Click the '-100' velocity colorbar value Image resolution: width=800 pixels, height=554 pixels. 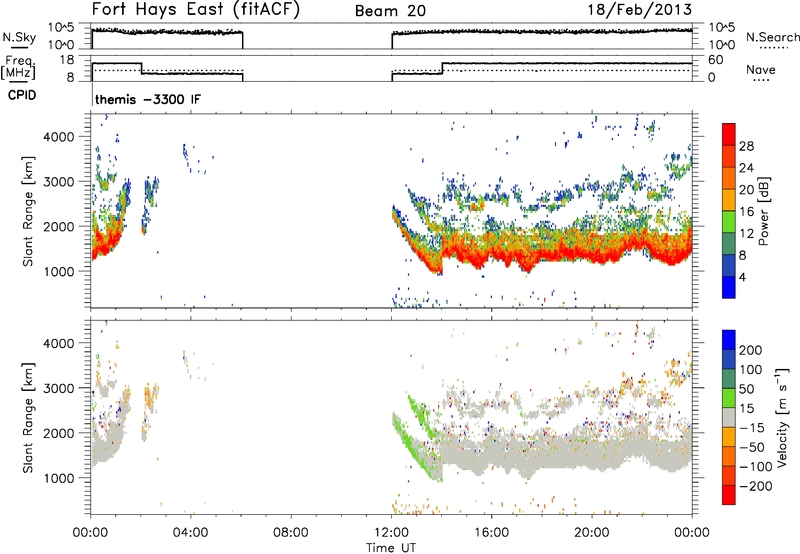pos(755,467)
